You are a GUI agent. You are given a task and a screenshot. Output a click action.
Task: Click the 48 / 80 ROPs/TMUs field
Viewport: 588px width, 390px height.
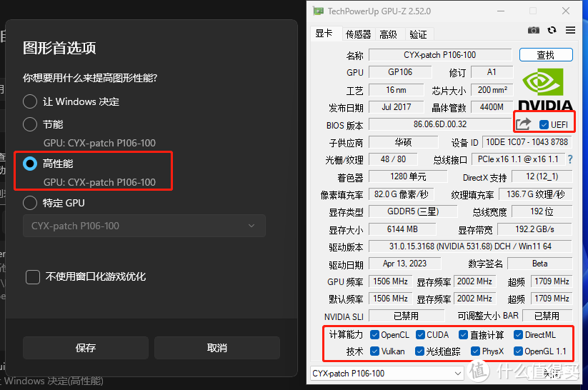[393, 159]
